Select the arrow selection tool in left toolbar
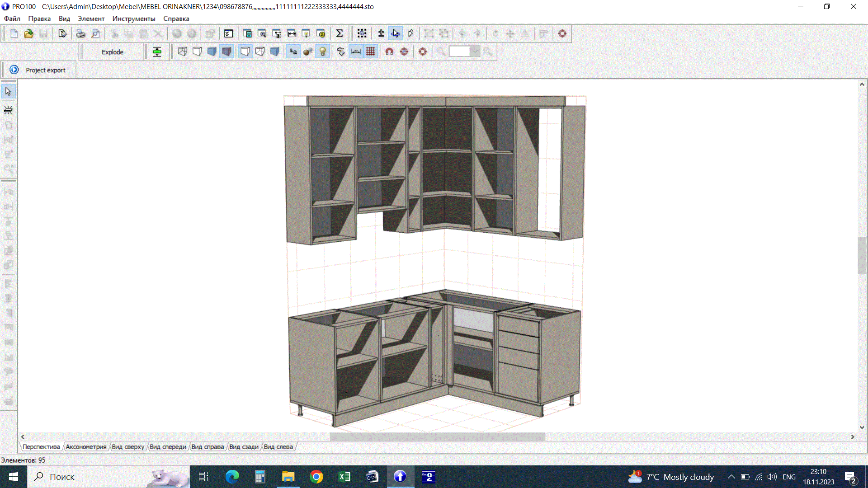868x488 pixels. coord(8,91)
